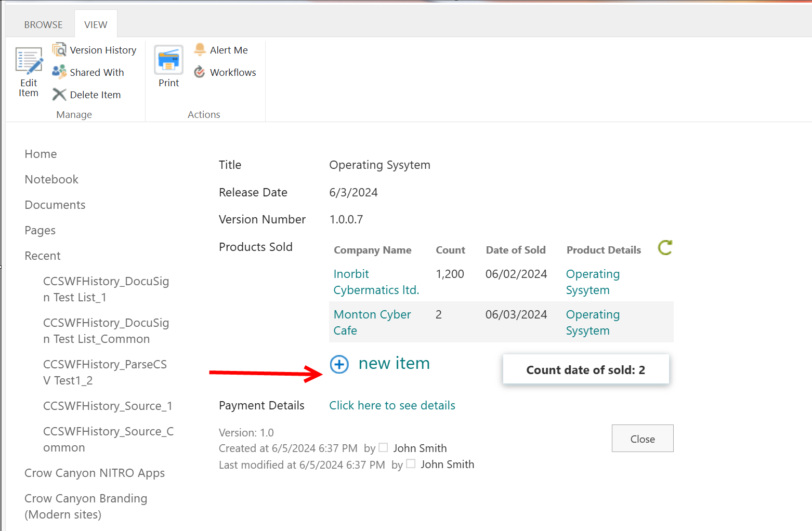
Task: Click Company Name column header
Action: click(x=372, y=250)
